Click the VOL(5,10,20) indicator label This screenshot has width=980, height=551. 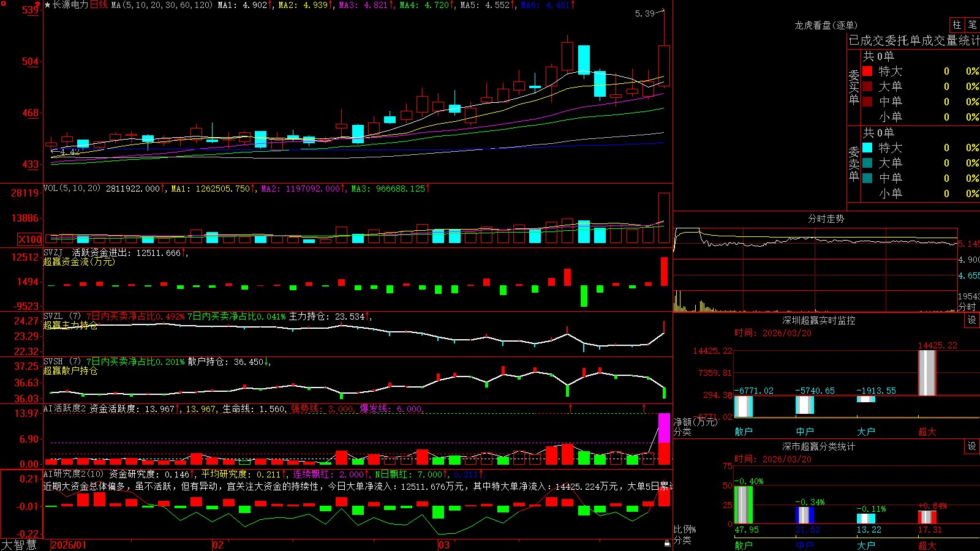(x=72, y=189)
